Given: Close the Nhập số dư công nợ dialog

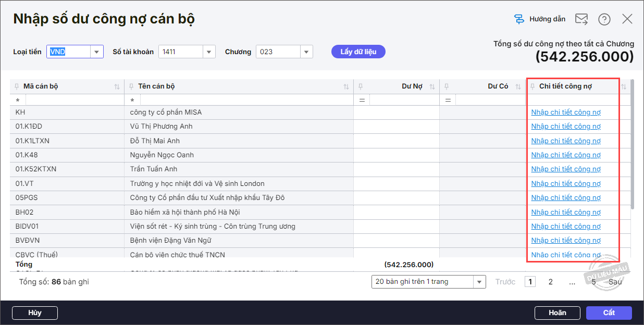Looking at the screenshot, I should (x=627, y=19).
